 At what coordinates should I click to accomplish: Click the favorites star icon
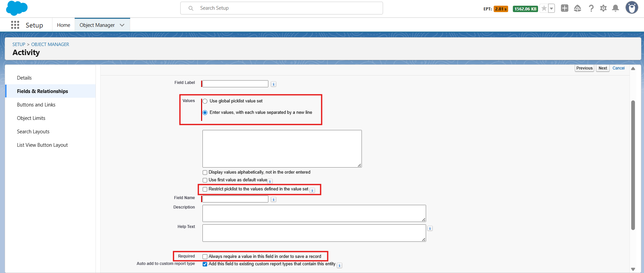tap(544, 8)
